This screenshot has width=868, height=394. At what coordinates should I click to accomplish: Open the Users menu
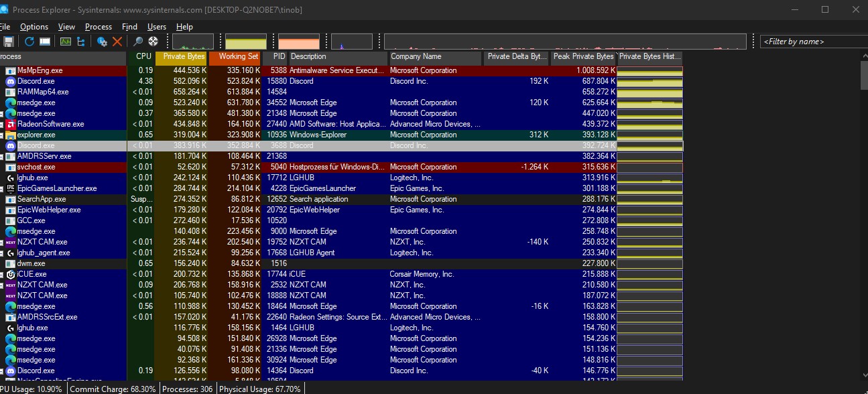pyautogui.click(x=157, y=27)
